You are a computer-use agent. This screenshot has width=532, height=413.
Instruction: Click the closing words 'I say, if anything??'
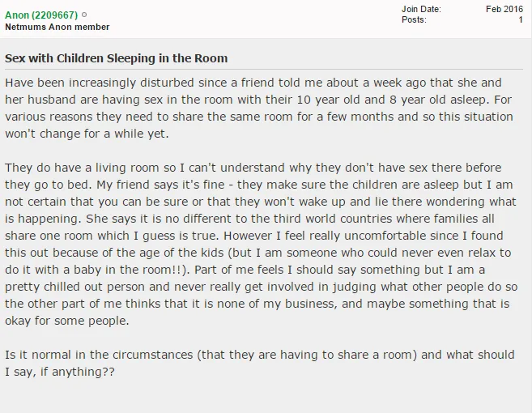click(x=60, y=372)
